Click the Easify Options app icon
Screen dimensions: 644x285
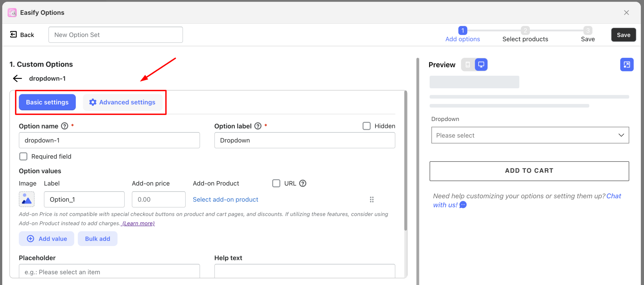click(12, 12)
